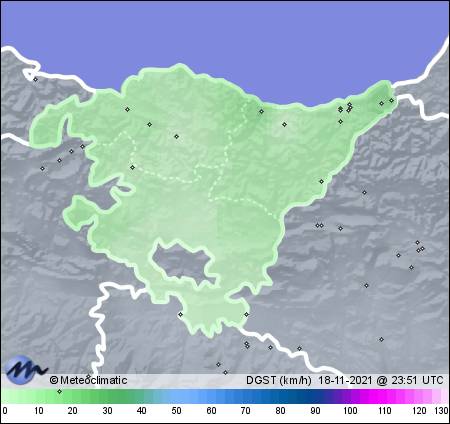
Task: Click the station marker on the color scale bar
Action: pyautogui.click(x=59, y=391)
